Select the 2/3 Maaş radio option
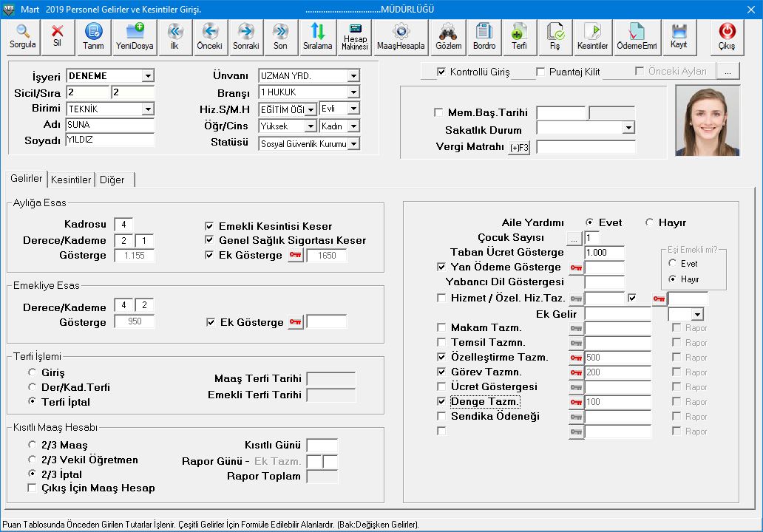The height and width of the screenshot is (532, 763). pyautogui.click(x=32, y=445)
